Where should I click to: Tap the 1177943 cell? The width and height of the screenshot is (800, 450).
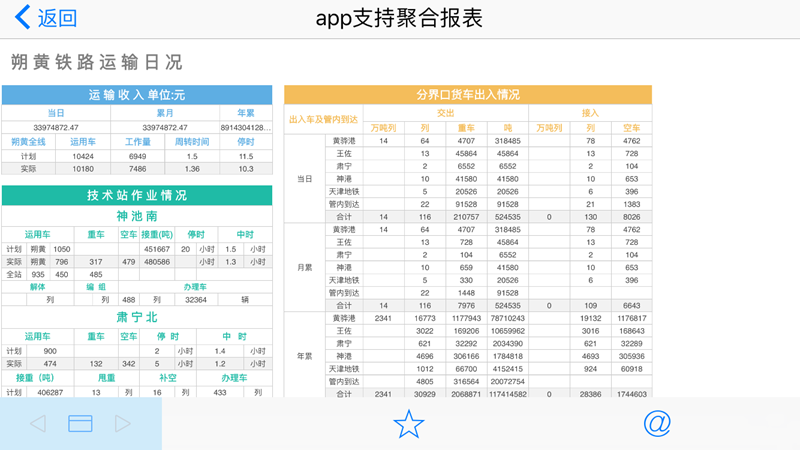(x=466, y=318)
